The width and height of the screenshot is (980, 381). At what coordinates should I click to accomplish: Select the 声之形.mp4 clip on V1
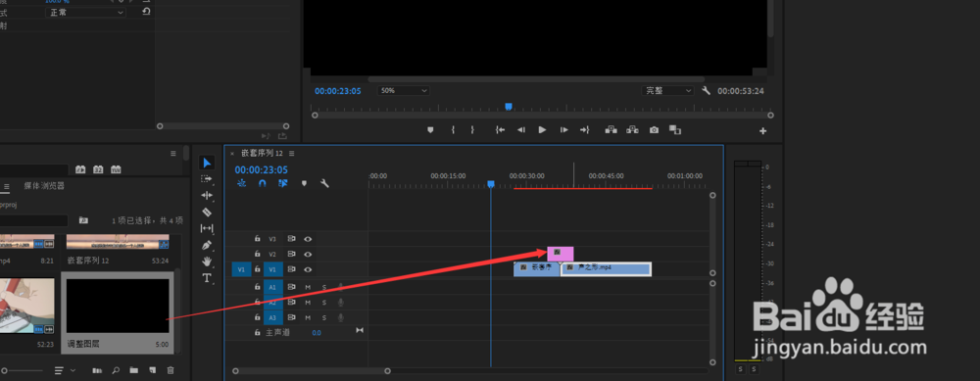click(x=607, y=268)
